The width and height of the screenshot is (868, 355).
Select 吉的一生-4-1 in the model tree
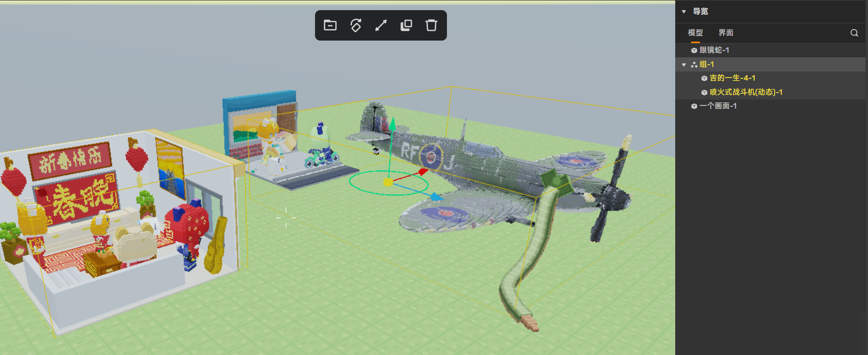[732, 78]
